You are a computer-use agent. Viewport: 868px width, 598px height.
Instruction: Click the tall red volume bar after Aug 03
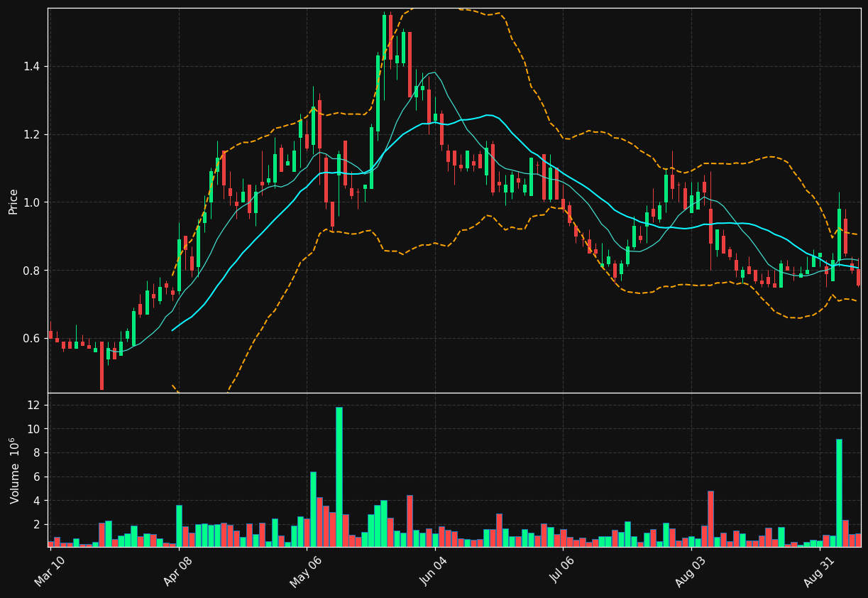pyautogui.click(x=710, y=518)
